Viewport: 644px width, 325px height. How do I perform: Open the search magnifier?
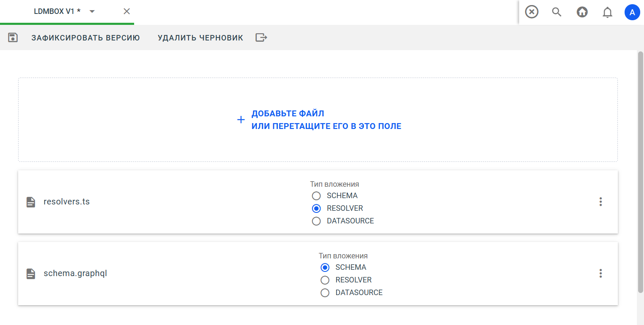(557, 12)
